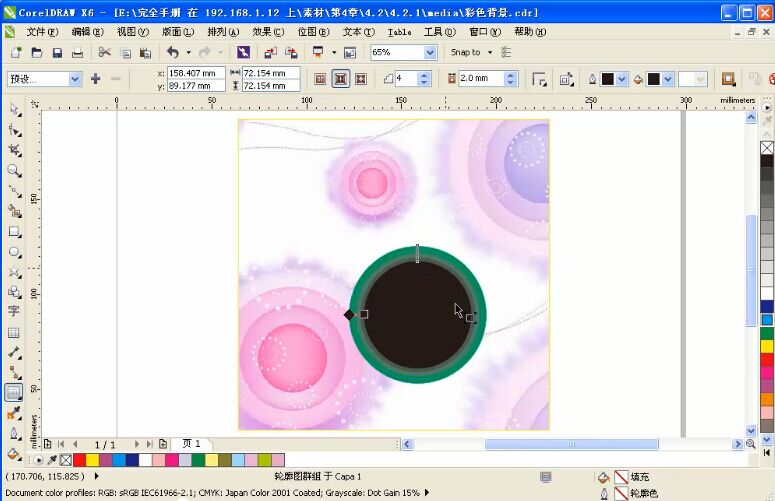Image resolution: width=775 pixels, height=501 pixels.
Task: Select the Rectangle tool
Action: tap(15, 232)
